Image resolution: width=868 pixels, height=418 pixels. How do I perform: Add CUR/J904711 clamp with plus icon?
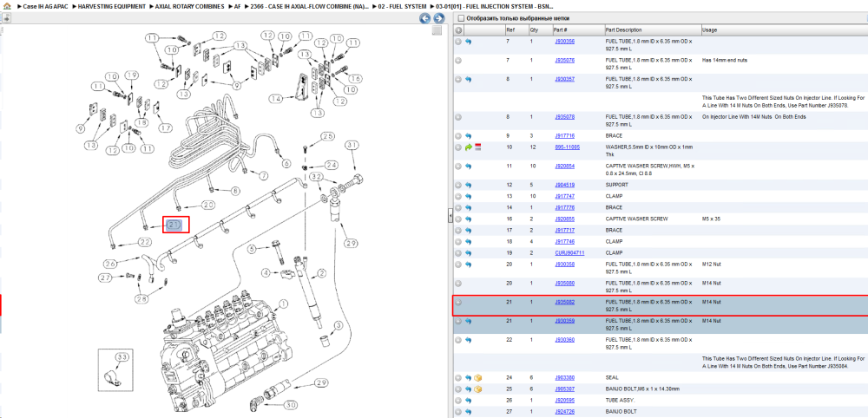tap(458, 252)
